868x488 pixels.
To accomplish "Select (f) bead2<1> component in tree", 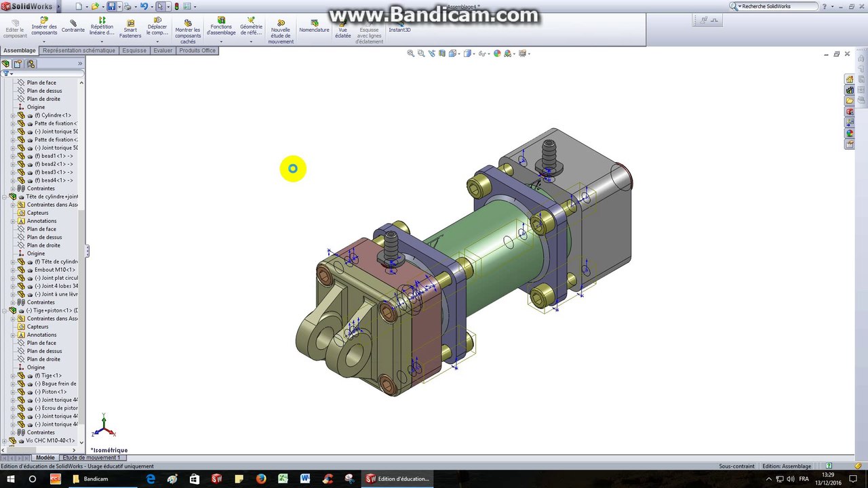I will click(53, 164).
